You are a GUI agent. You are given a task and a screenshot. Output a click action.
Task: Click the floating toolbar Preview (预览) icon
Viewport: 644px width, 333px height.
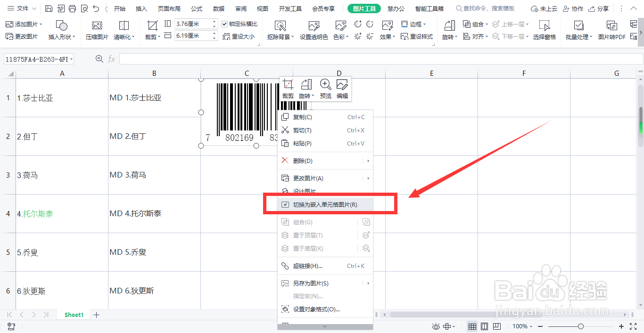pyautogui.click(x=326, y=89)
